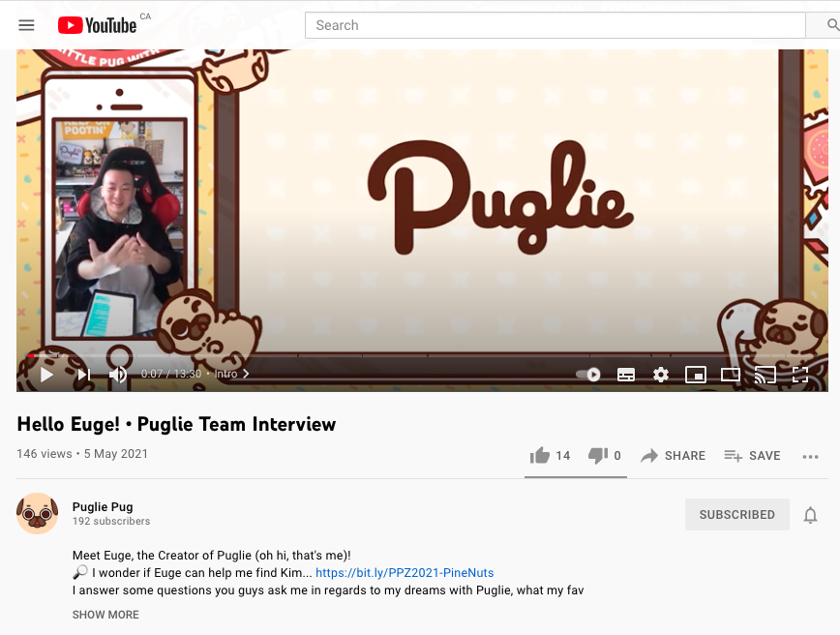Open the bit.ly PPZ2021-PineNuts link

[x=405, y=572]
